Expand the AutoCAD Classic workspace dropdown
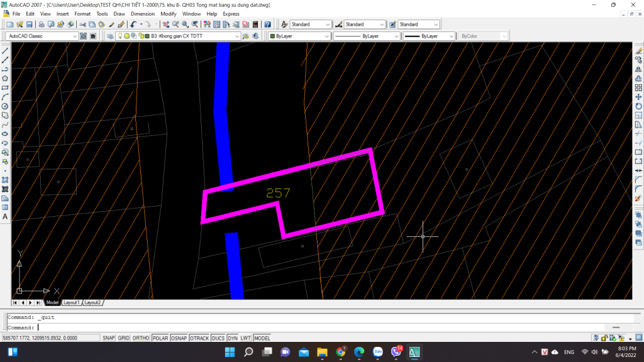 pos(42,36)
